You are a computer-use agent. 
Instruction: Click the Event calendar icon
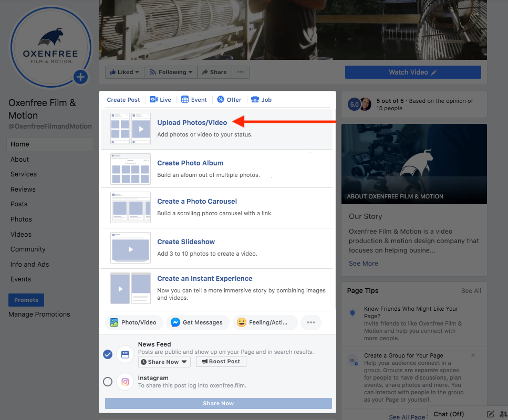185,99
